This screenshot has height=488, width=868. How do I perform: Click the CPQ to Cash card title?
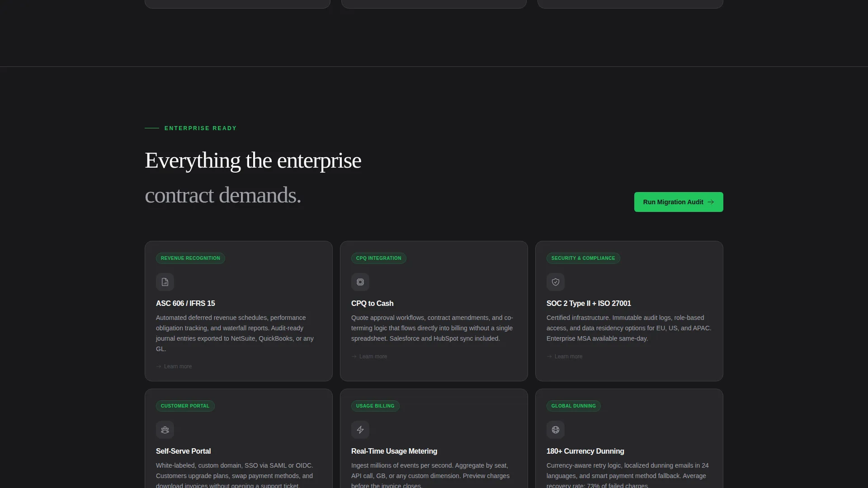coord(372,303)
